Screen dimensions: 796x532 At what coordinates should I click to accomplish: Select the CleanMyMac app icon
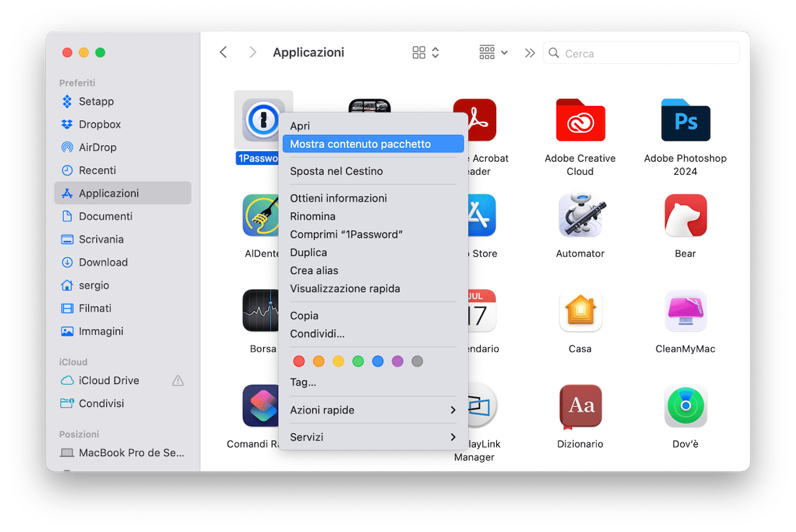[x=685, y=310]
